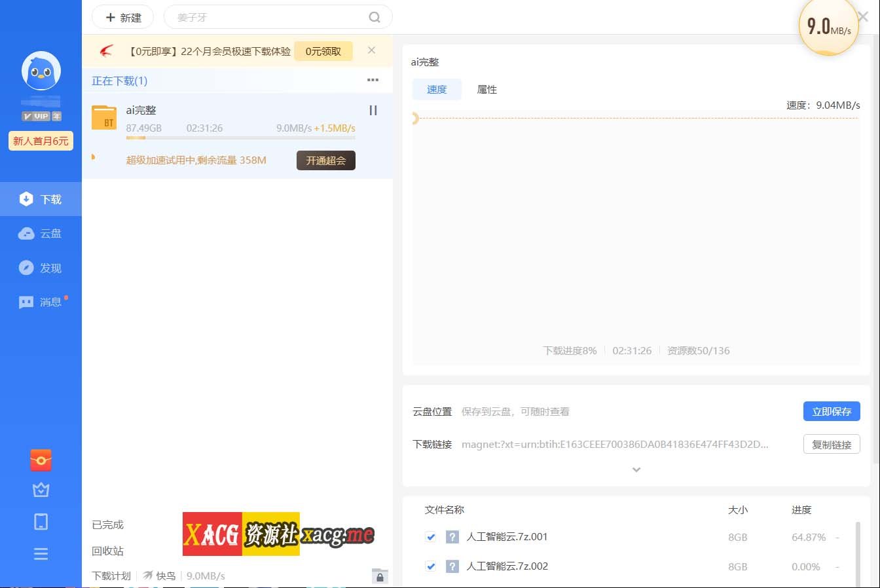Screen dimensions: 880x588
Task: Click the 9.0MB/s speed badge
Action: pos(828,26)
